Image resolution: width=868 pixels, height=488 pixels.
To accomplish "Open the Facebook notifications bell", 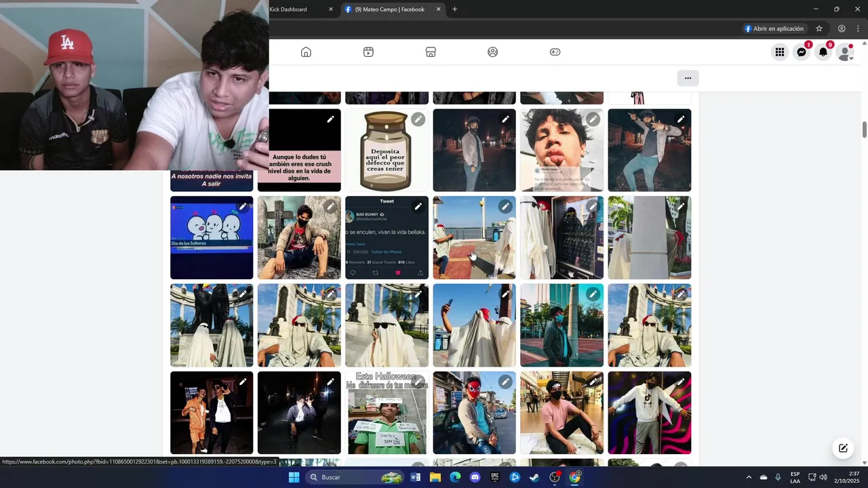I will click(x=823, y=52).
